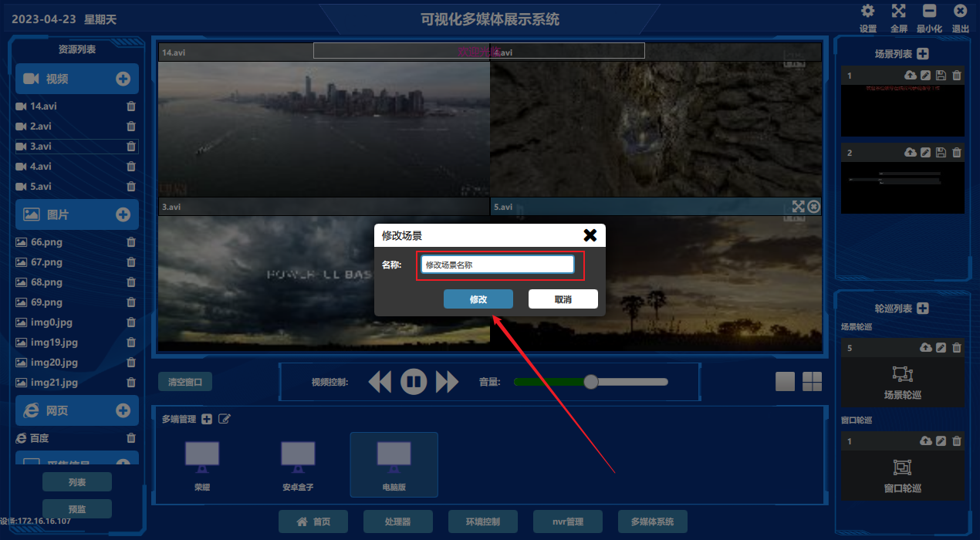
Task: Edit terminals with 多端管理 pencil icon
Action: click(225, 419)
